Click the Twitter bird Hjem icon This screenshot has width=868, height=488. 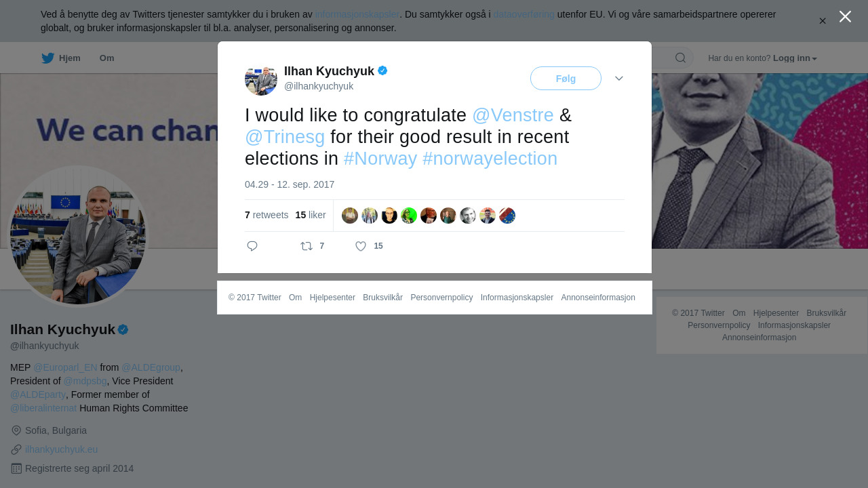48,58
